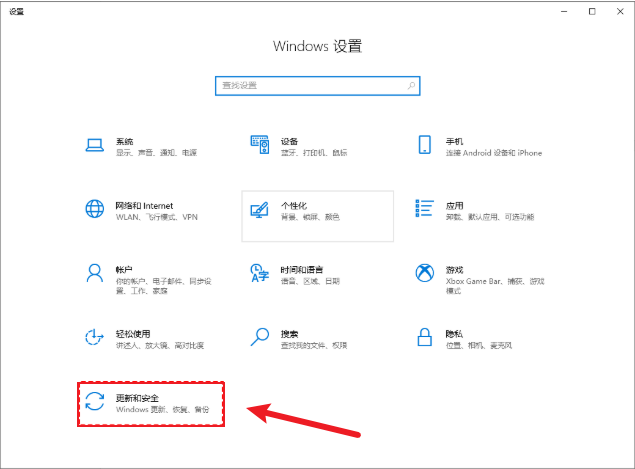
Task: Open the 设备 keyboard and speaker icon
Action: 260,145
